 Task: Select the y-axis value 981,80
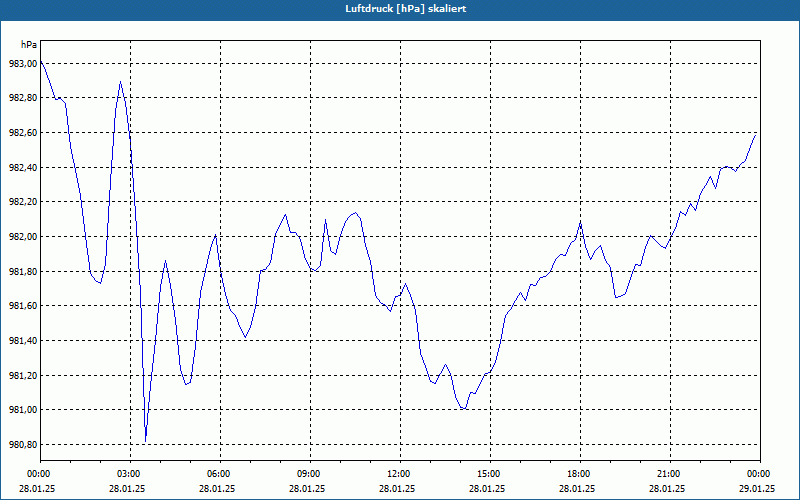coord(22,271)
